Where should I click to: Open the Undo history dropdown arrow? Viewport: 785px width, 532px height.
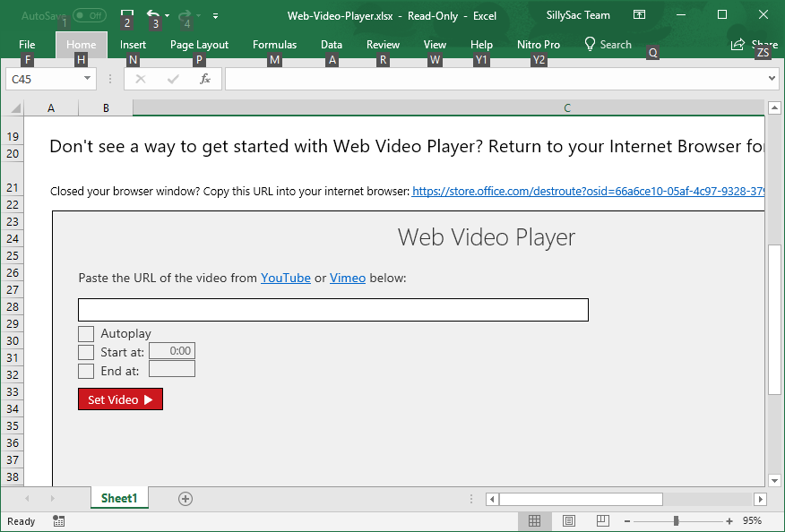point(168,15)
